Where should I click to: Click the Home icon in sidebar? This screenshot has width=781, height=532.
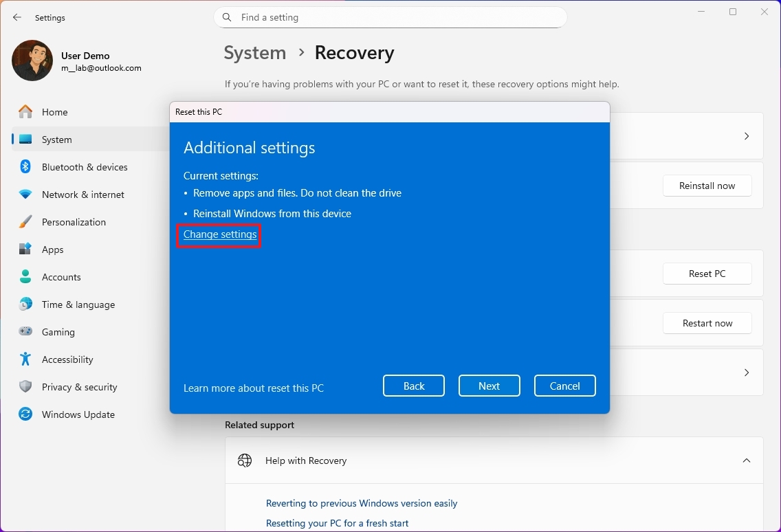25,112
